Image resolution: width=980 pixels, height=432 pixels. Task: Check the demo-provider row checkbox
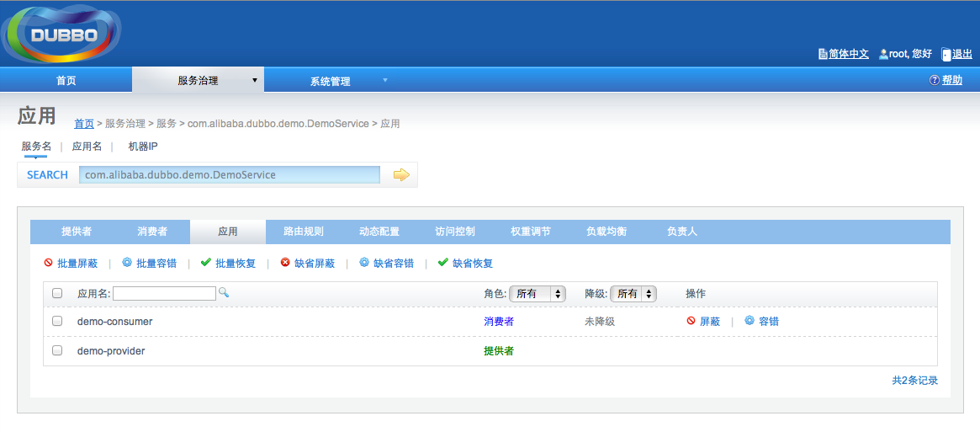[57, 350]
